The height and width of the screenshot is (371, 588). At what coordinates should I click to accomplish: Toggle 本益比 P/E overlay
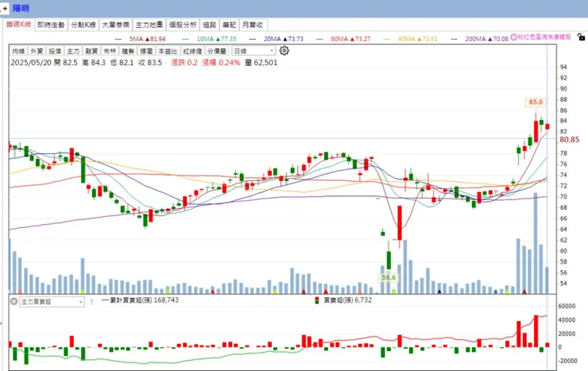[168, 51]
